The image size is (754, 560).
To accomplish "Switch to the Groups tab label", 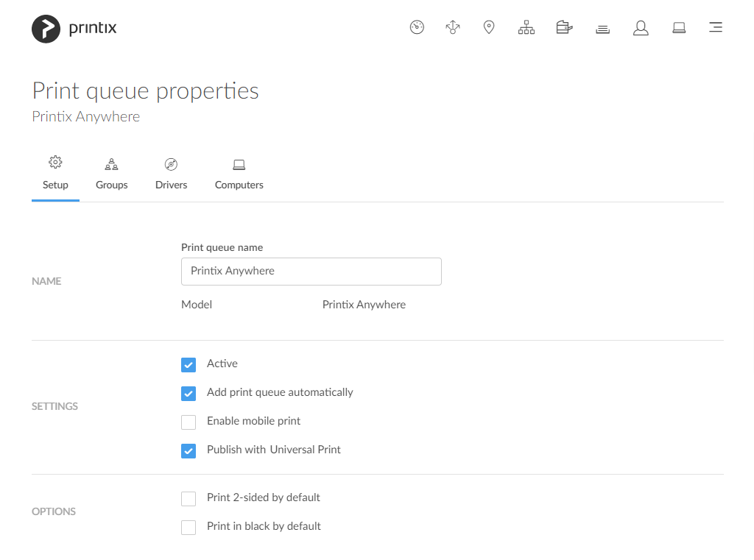I will pyautogui.click(x=112, y=185).
